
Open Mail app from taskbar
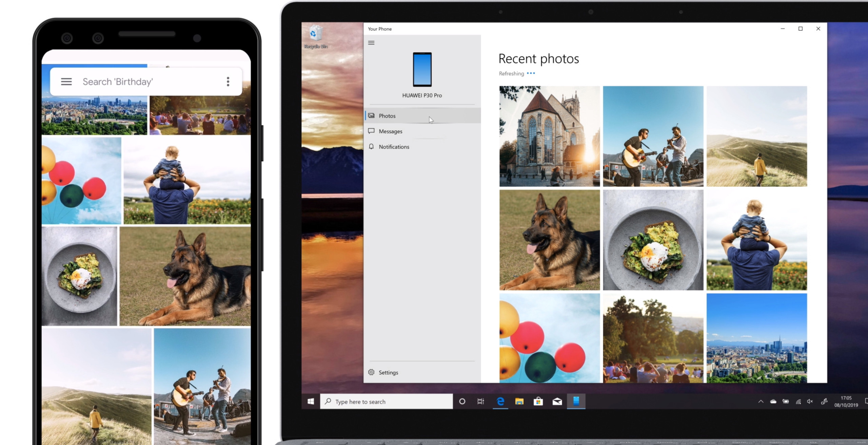pyautogui.click(x=557, y=402)
